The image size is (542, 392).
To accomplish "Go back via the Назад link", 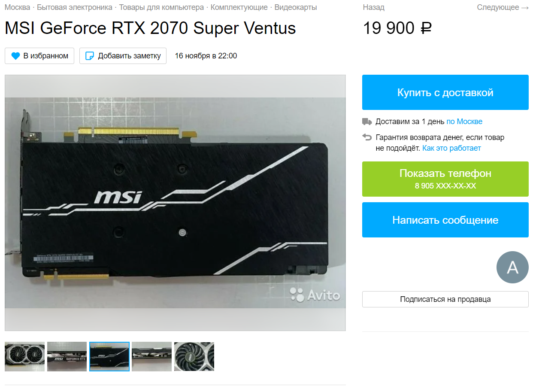I will tap(373, 7).
